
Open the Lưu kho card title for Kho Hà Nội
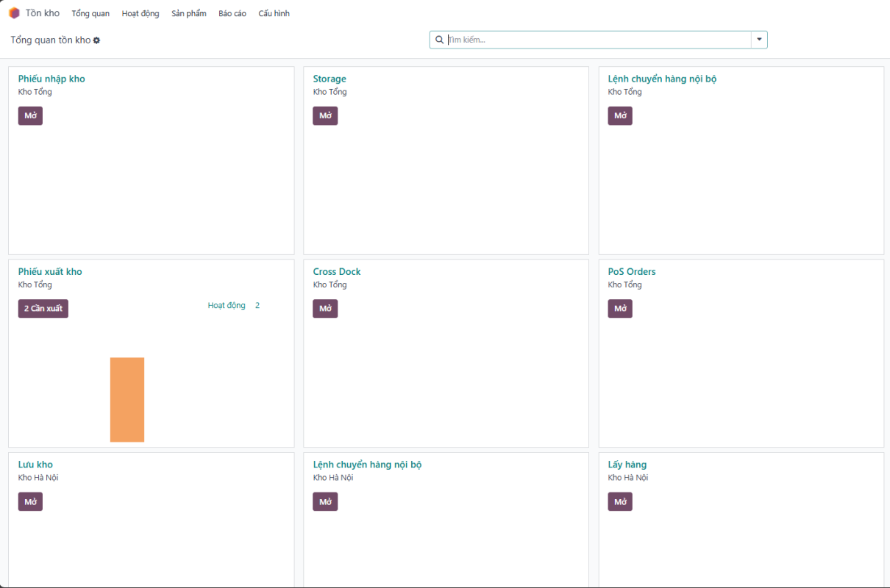pyautogui.click(x=35, y=465)
